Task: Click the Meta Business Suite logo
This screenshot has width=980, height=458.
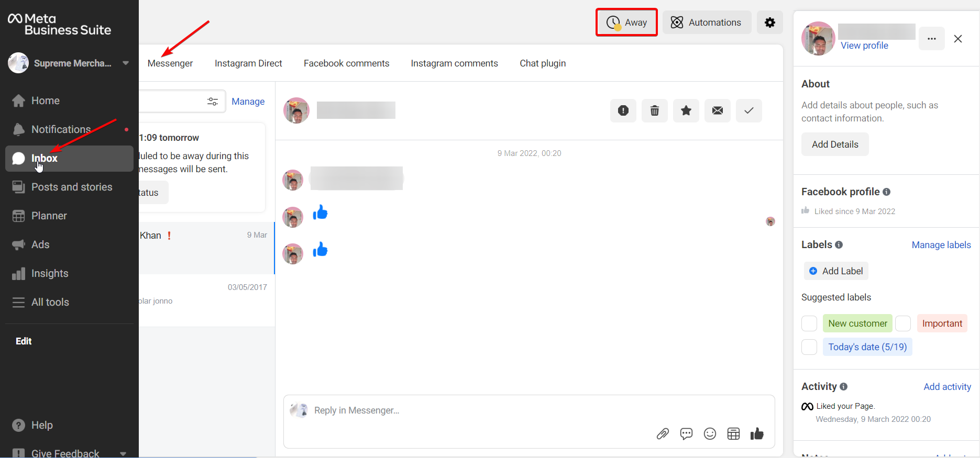Action: coord(59,25)
